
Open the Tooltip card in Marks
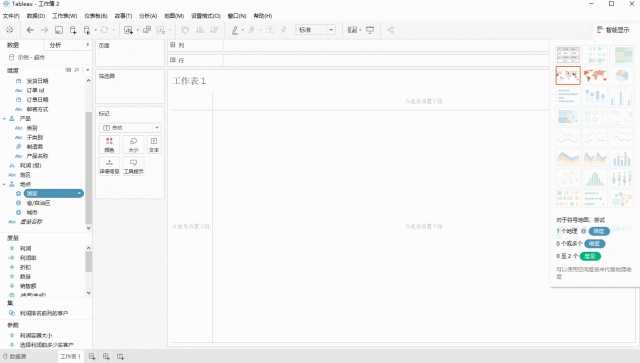(x=133, y=167)
